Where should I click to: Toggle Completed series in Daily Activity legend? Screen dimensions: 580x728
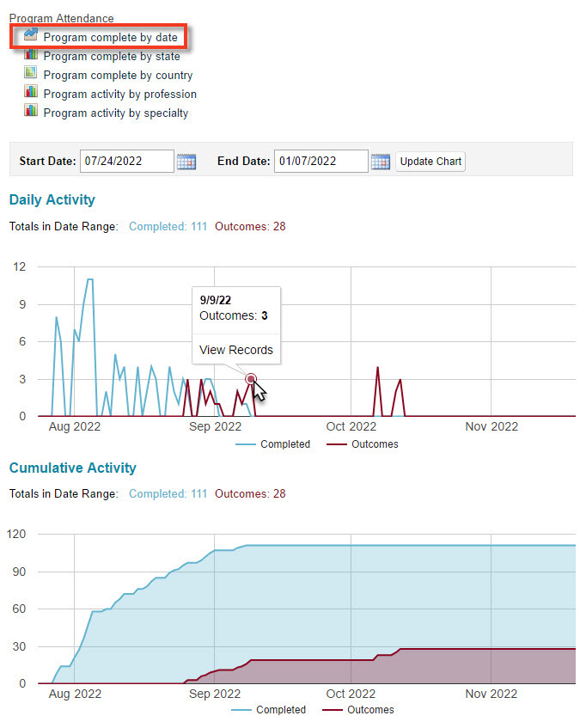tap(273, 444)
